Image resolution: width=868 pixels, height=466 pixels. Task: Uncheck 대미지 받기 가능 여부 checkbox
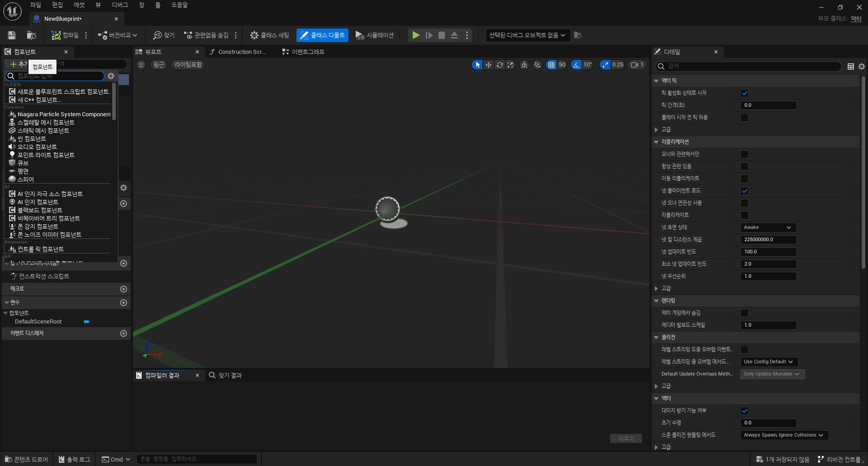pyautogui.click(x=744, y=411)
